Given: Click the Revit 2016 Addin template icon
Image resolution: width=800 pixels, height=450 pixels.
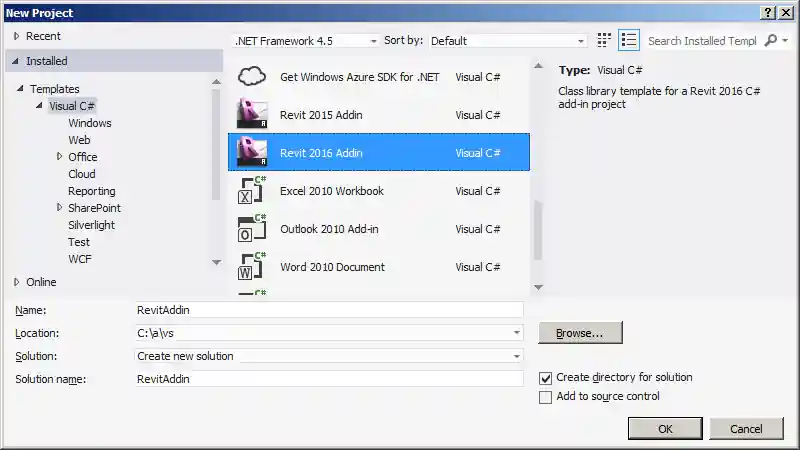Looking at the screenshot, I should tap(252, 153).
